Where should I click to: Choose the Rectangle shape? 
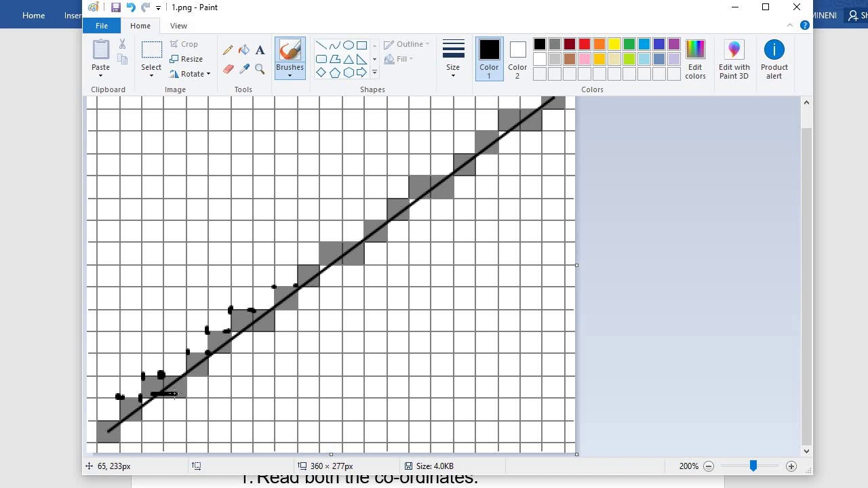tap(362, 45)
